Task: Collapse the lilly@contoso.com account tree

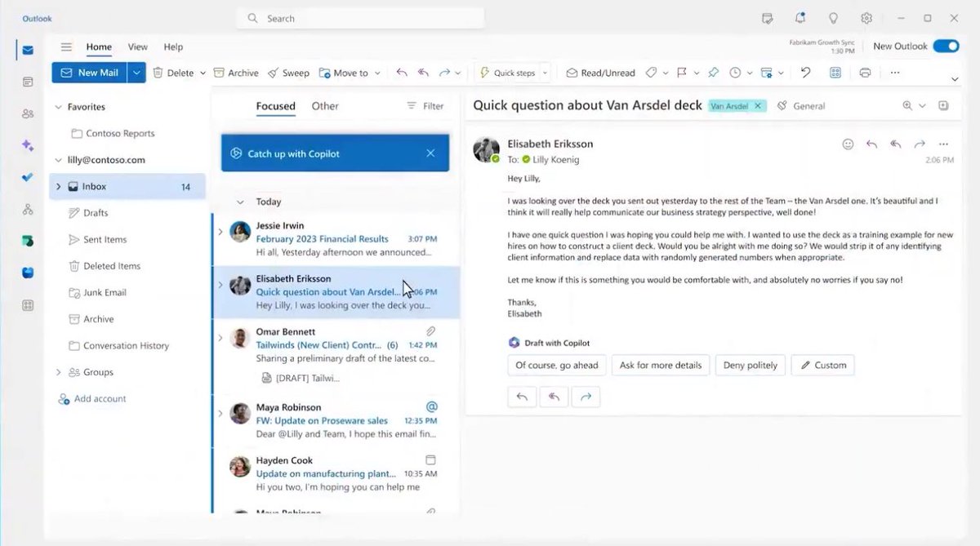Action: [x=58, y=160]
